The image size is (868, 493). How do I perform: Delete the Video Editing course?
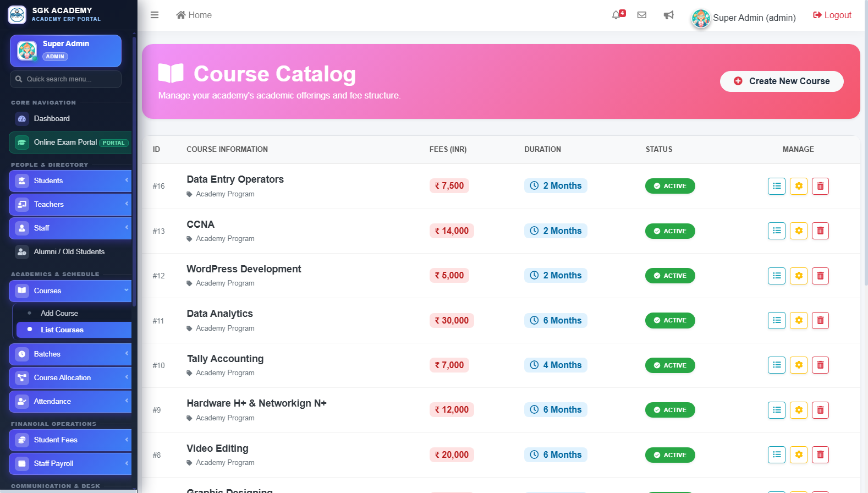coord(820,454)
